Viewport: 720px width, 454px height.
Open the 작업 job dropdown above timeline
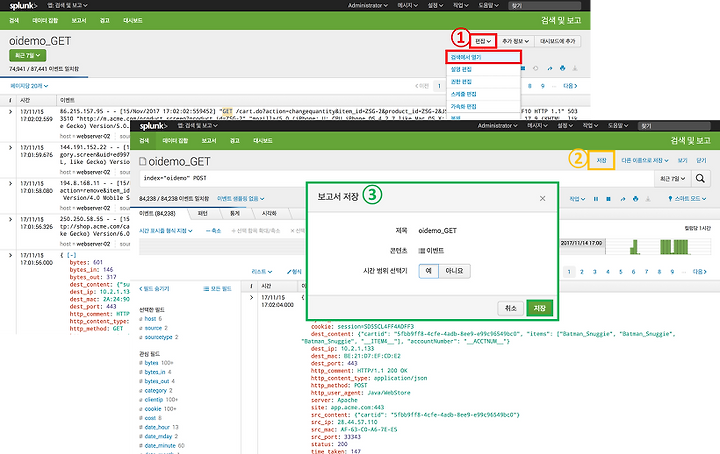pyautogui.click(x=577, y=199)
